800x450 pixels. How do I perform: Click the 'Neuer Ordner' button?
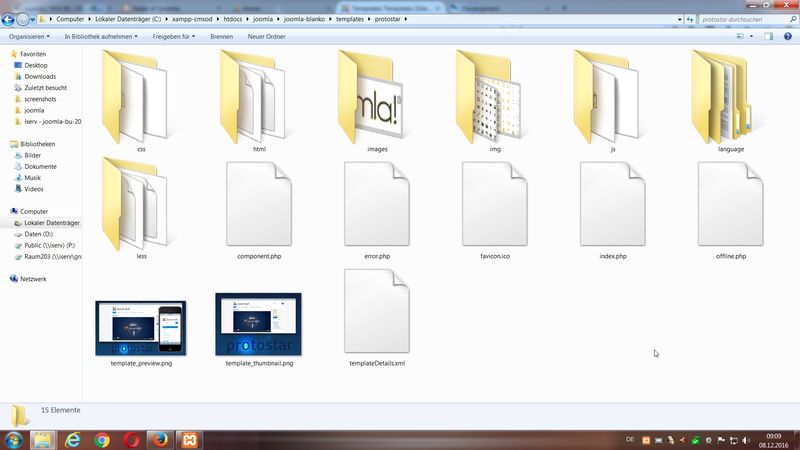(266, 37)
